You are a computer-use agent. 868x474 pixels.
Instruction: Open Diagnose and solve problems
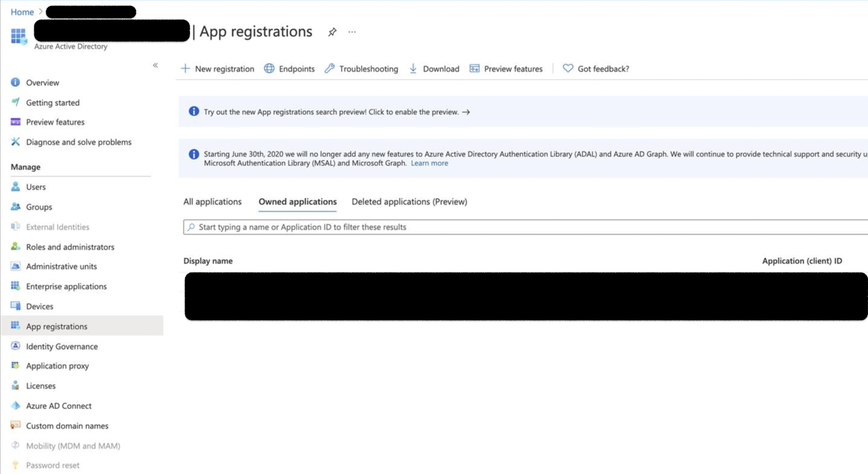click(79, 142)
